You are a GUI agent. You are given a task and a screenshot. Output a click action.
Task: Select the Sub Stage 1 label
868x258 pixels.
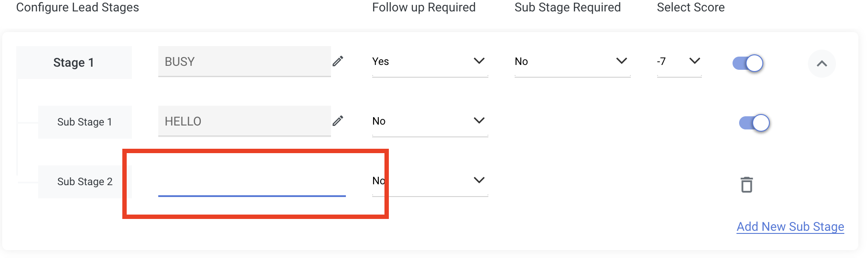coord(85,122)
